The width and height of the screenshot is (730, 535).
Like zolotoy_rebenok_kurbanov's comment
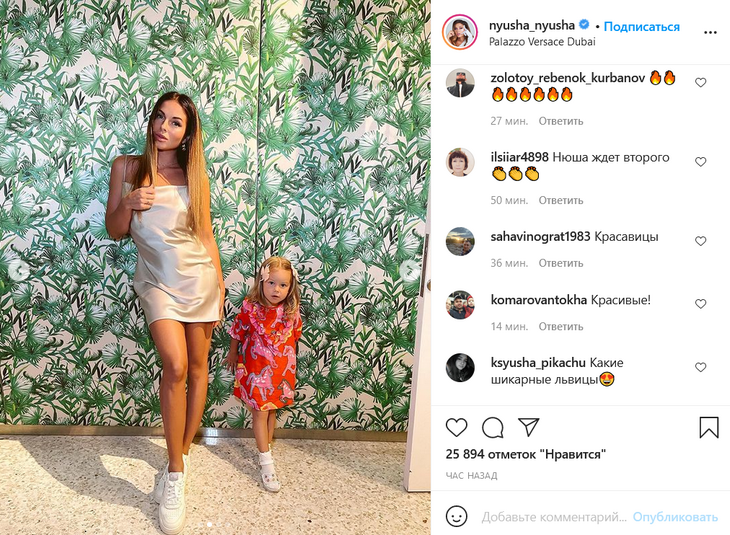click(701, 82)
